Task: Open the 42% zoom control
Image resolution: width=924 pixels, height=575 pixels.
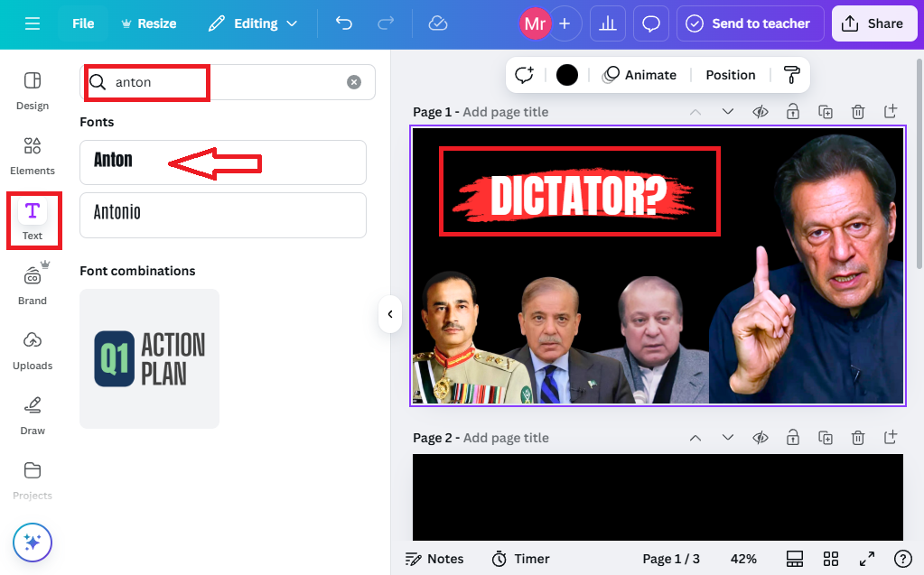Action: [743, 559]
